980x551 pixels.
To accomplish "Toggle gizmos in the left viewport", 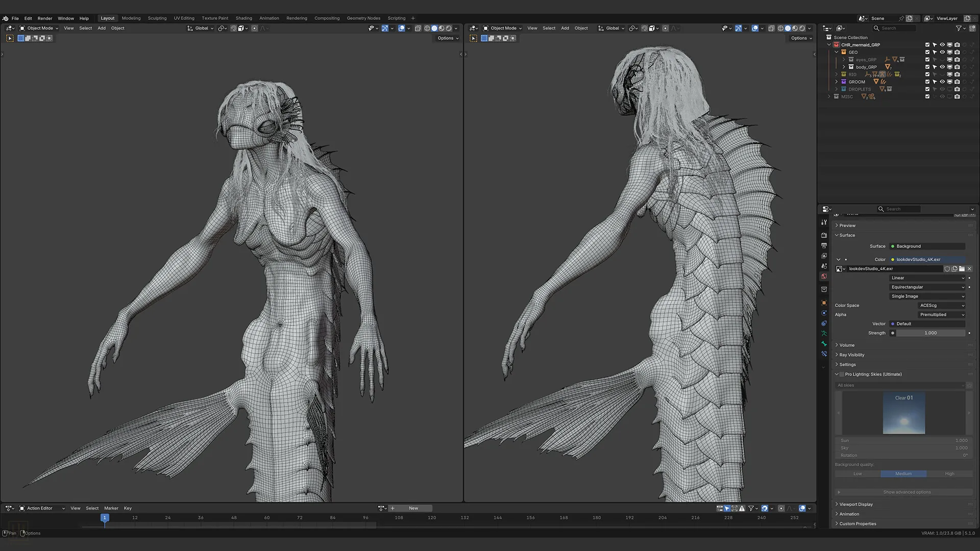I will (385, 28).
